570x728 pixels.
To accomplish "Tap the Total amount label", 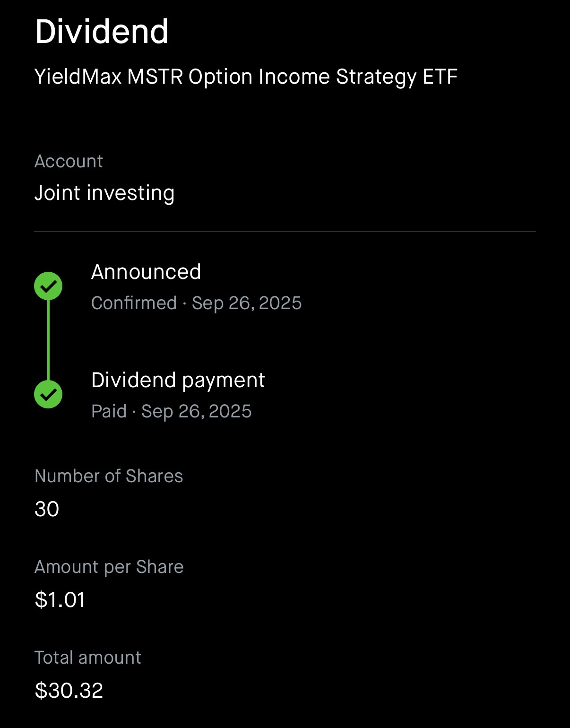I will [88, 658].
